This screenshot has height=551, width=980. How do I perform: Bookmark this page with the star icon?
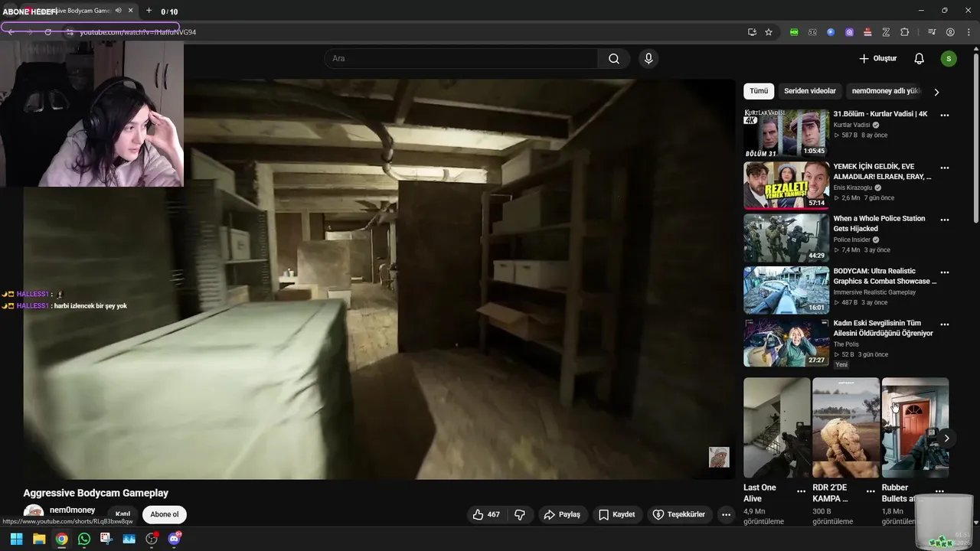pyautogui.click(x=769, y=32)
